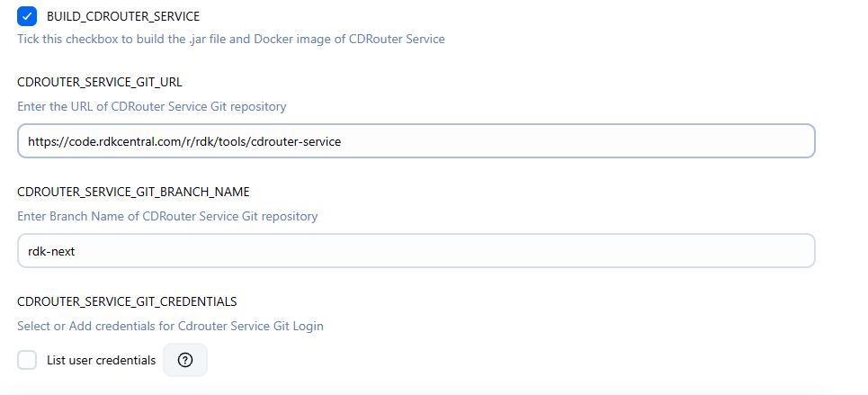868x395 pixels.
Task: Place cursor before 'https' in URL field
Action: (28, 141)
